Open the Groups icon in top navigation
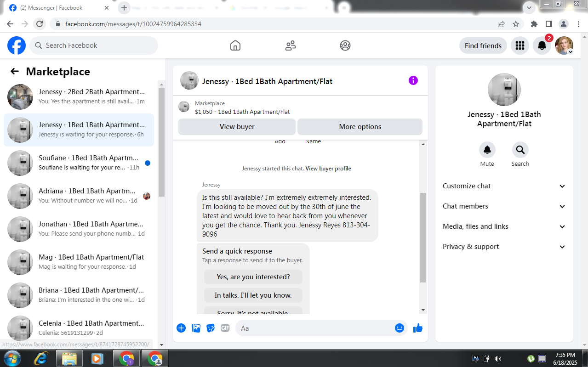Viewport: 588px width, 367px height. 345,45
